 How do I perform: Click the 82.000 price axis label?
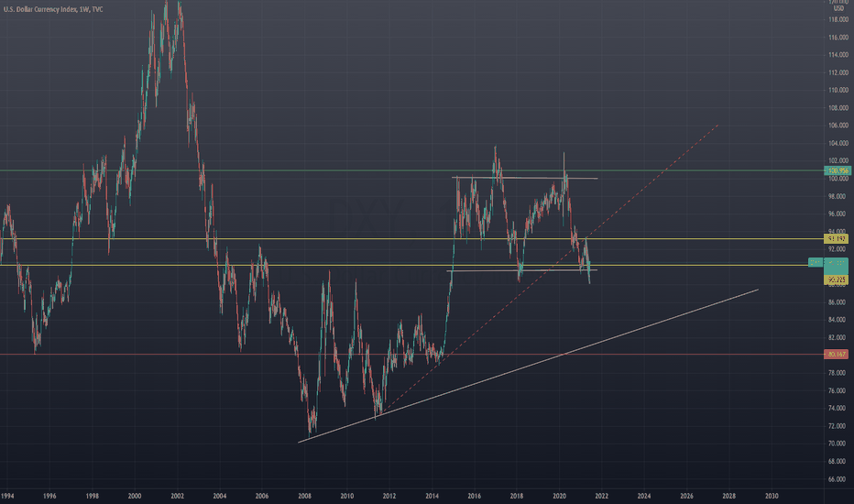pos(838,338)
